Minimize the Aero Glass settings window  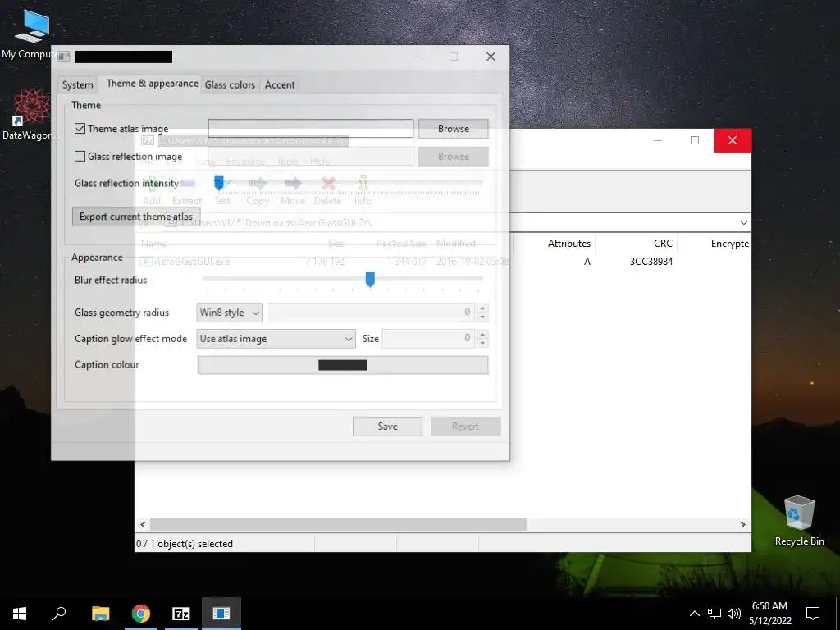pyautogui.click(x=417, y=57)
